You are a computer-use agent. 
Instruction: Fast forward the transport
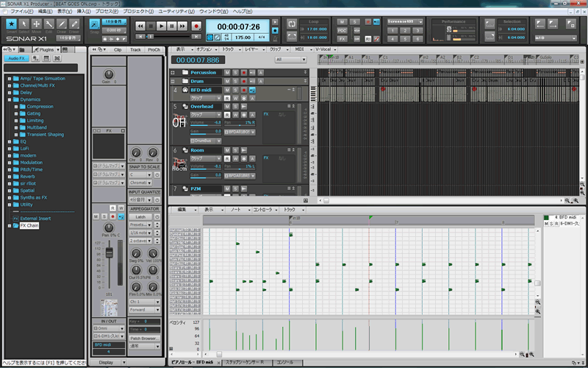click(x=182, y=26)
